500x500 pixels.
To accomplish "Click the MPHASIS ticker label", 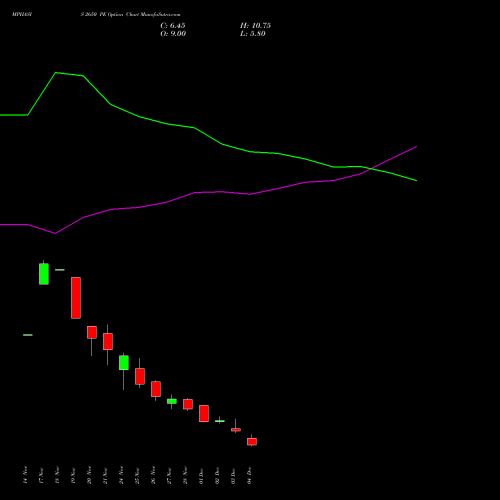I will 22,15.
